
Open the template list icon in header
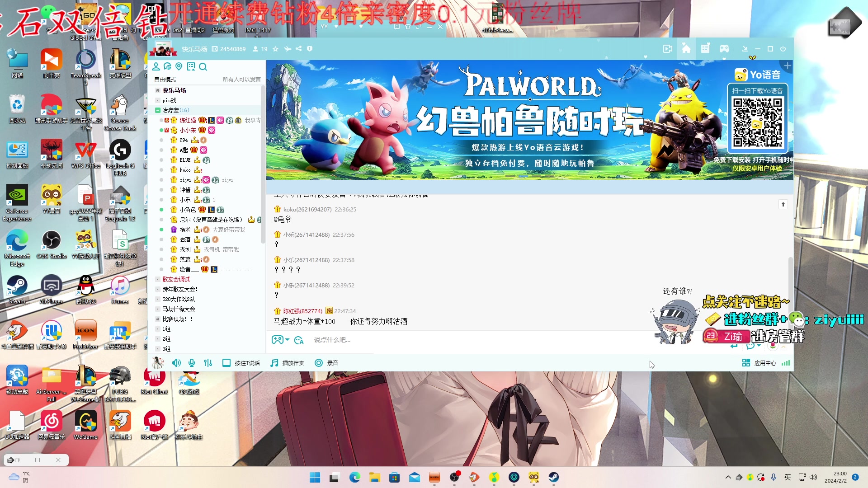[x=705, y=49]
